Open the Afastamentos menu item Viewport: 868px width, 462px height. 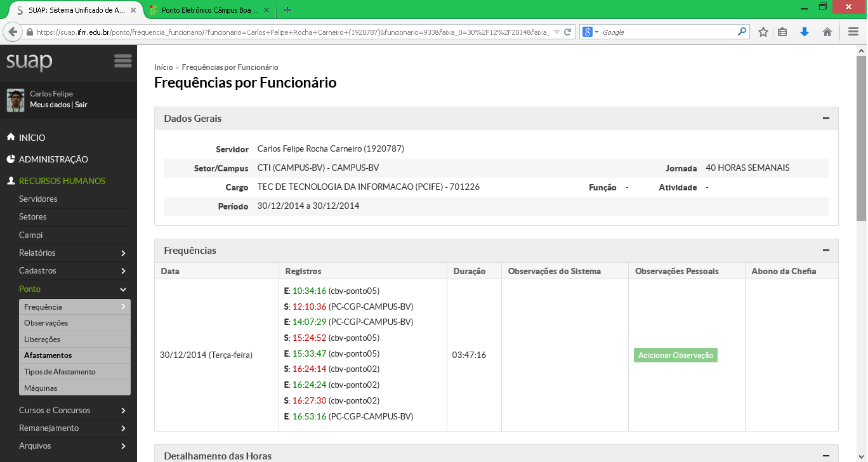(x=48, y=355)
